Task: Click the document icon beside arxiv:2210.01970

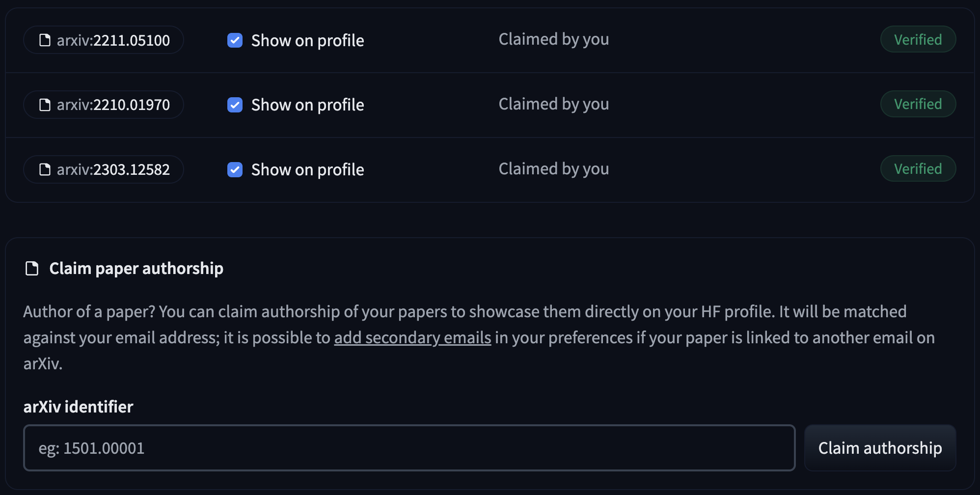Action: click(45, 105)
